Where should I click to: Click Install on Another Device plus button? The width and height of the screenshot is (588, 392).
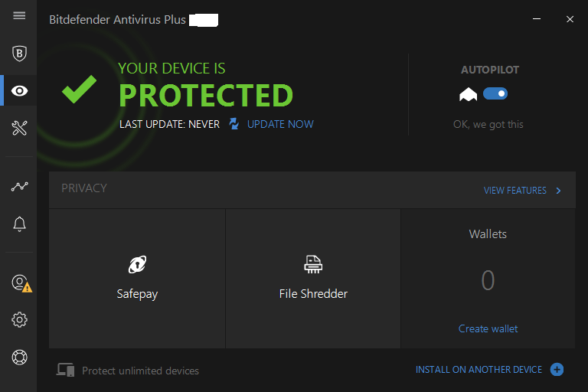(x=557, y=370)
